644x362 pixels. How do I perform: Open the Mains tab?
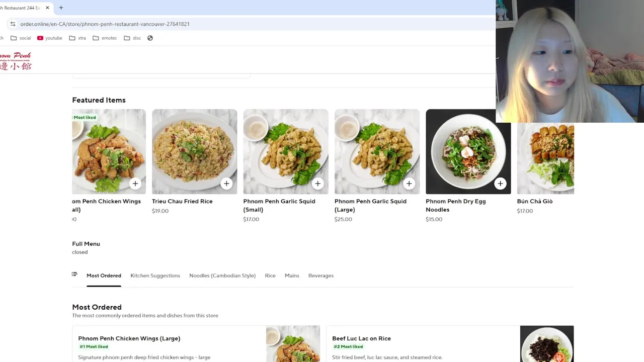(292, 276)
